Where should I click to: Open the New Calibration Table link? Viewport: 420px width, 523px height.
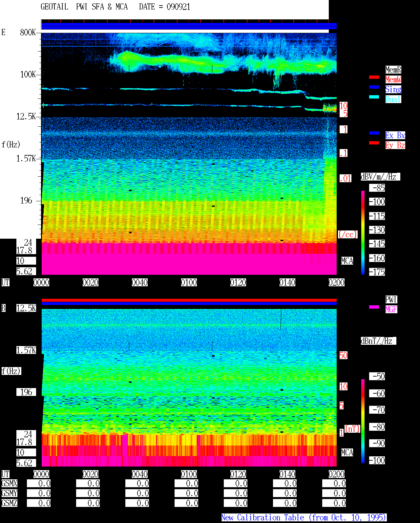coord(304,517)
